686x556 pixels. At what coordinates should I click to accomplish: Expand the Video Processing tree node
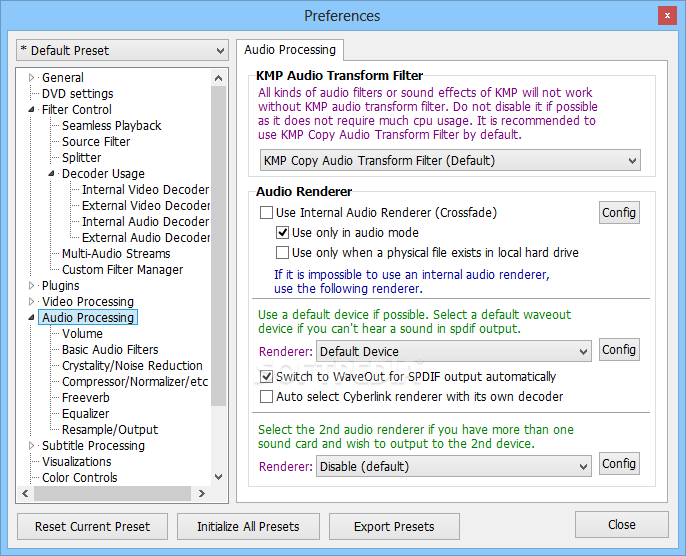point(31,301)
